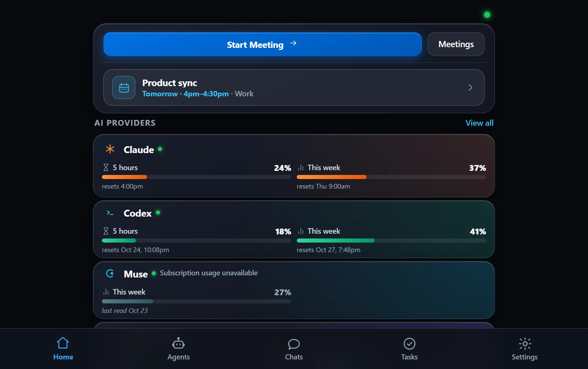Click the Muse provider name
Viewport: 588px width, 369px height.
pyautogui.click(x=136, y=274)
